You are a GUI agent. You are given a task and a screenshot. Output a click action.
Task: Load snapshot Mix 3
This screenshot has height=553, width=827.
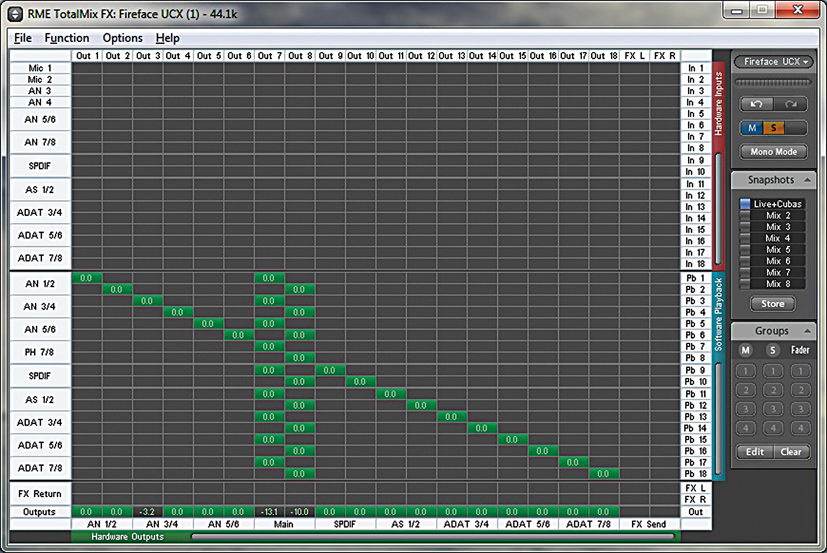[x=771, y=227]
